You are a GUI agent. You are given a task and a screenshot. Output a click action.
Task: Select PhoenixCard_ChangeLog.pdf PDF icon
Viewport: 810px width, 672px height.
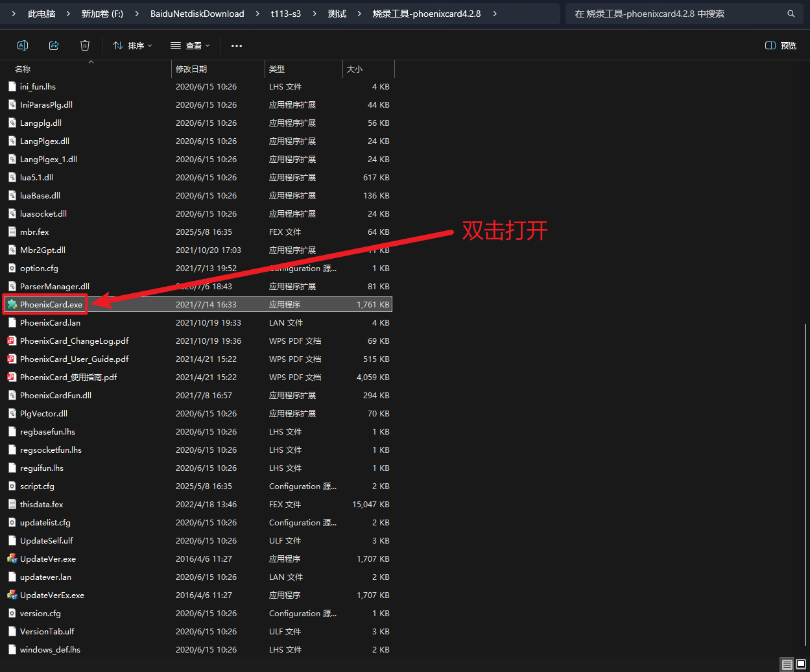coord(12,341)
